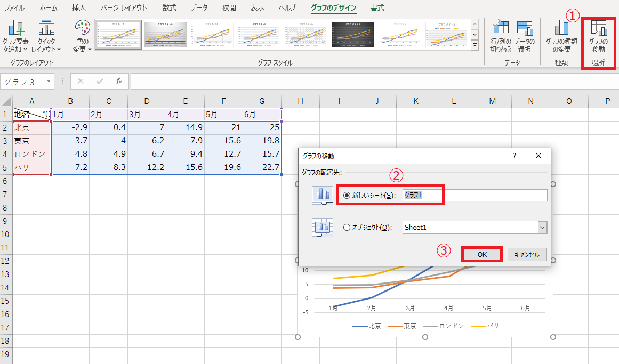Select column header A
This screenshot has width=619, height=364.
31,101
